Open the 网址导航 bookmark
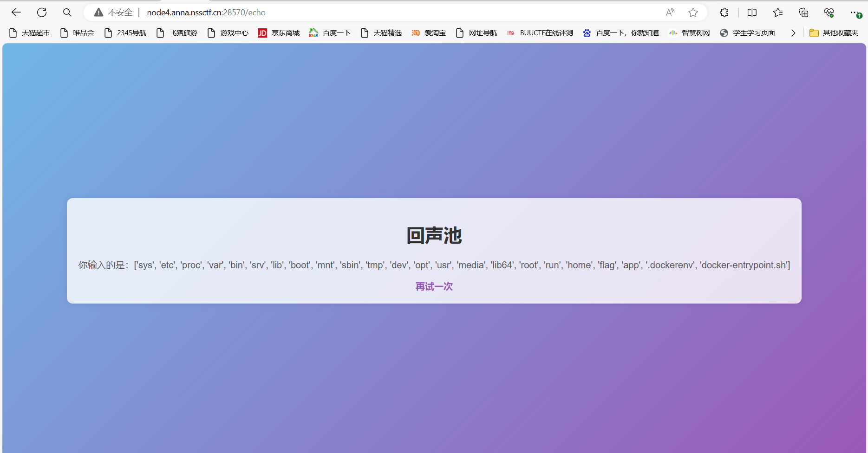The width and height of the screenshot is (868, 453). [476, 33]
